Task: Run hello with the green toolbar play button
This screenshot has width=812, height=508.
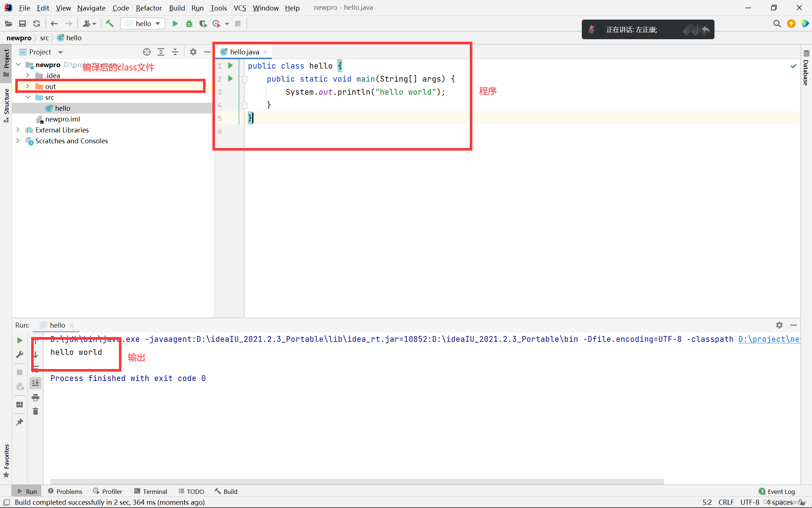Action: pyautogui.click(x=175, y=24)
